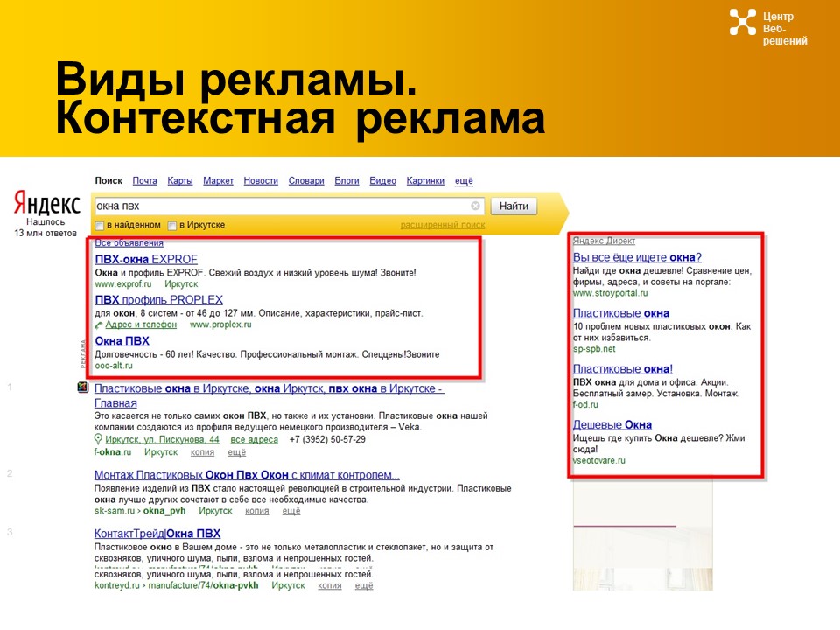Expand ещё under the f-okna.ru result

237,450
